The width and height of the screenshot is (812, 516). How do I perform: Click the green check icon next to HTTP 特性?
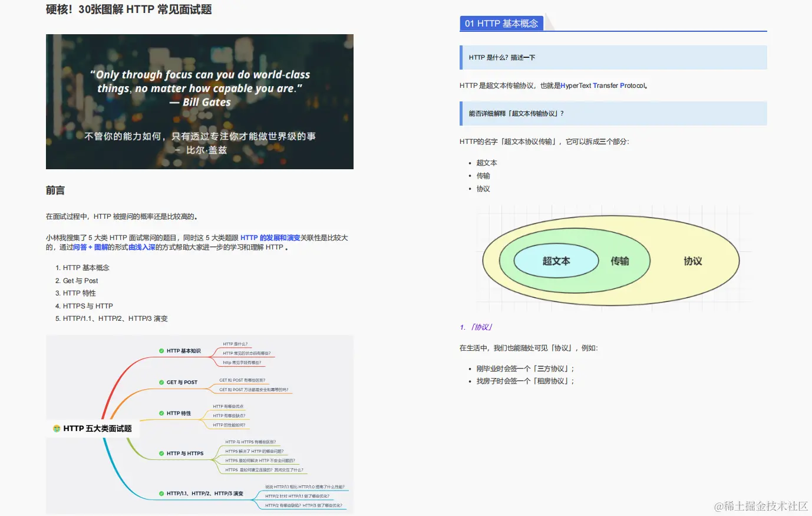[x=161, y=413]
